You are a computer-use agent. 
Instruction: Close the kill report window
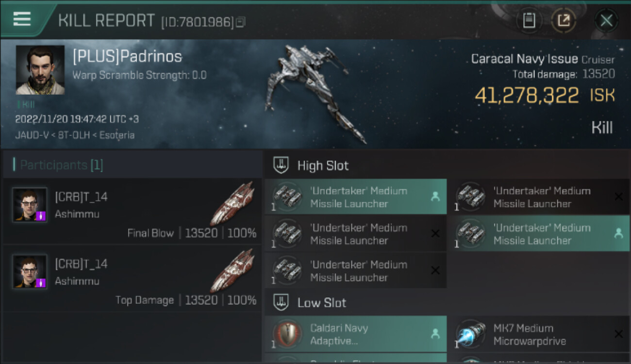tap(606, 20)
